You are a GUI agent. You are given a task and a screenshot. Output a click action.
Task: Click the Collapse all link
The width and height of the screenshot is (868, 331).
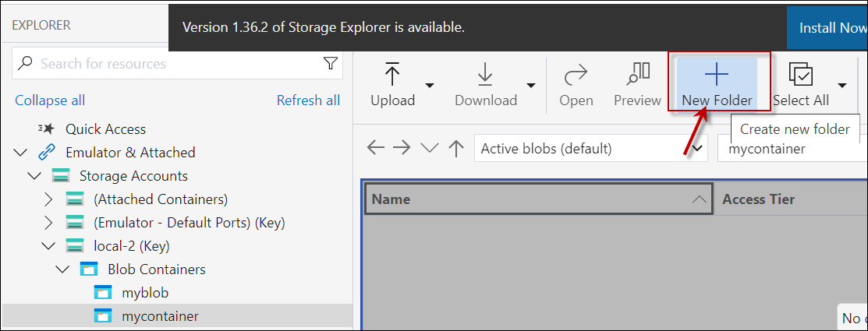pyautogui.click(x=50, y=100)
